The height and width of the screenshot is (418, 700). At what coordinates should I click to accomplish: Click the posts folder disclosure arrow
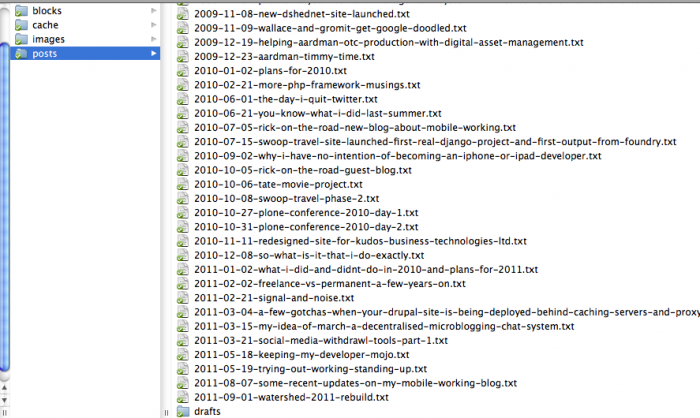154,54
